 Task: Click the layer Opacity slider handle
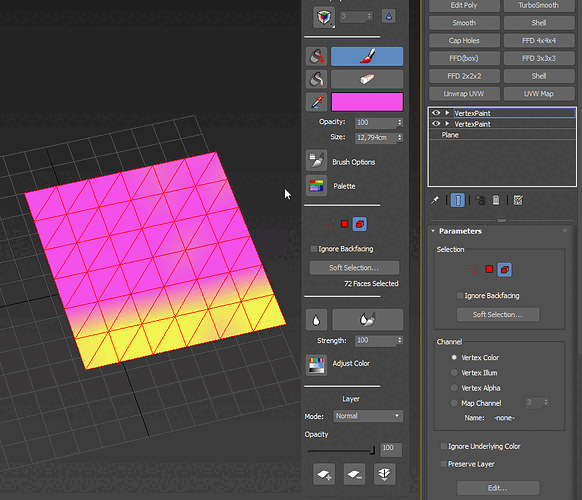(372, 450)
